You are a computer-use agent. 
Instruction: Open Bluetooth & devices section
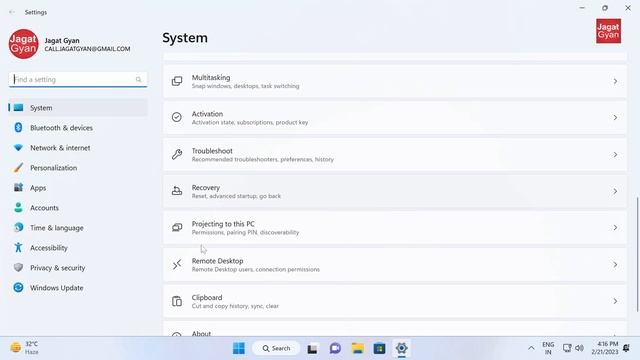[x=78, y=128]
